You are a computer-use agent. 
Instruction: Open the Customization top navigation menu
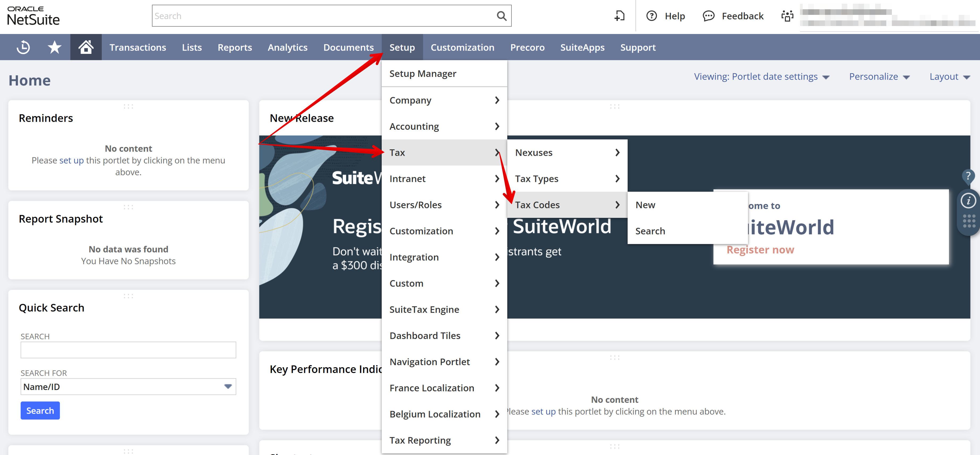pos(462,47)
